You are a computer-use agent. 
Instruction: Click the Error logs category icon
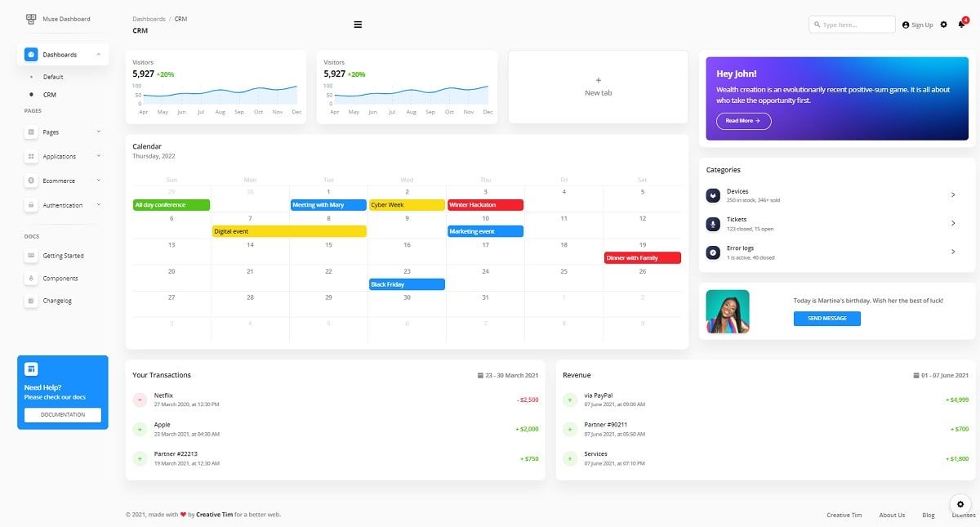(712, 252)
